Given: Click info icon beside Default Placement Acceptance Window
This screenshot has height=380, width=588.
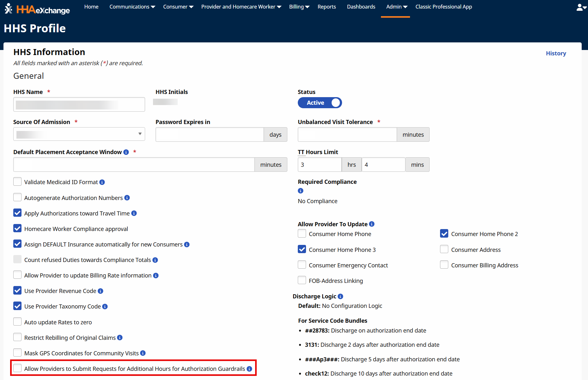Looking at the screenshot, I should [x=126, y=152].
